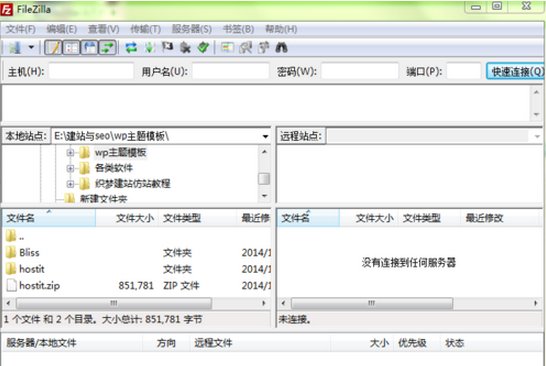The width and height of the screenshot is (546, 366).
Task: Open the directory listing filters icon
Action: (227, 47)
